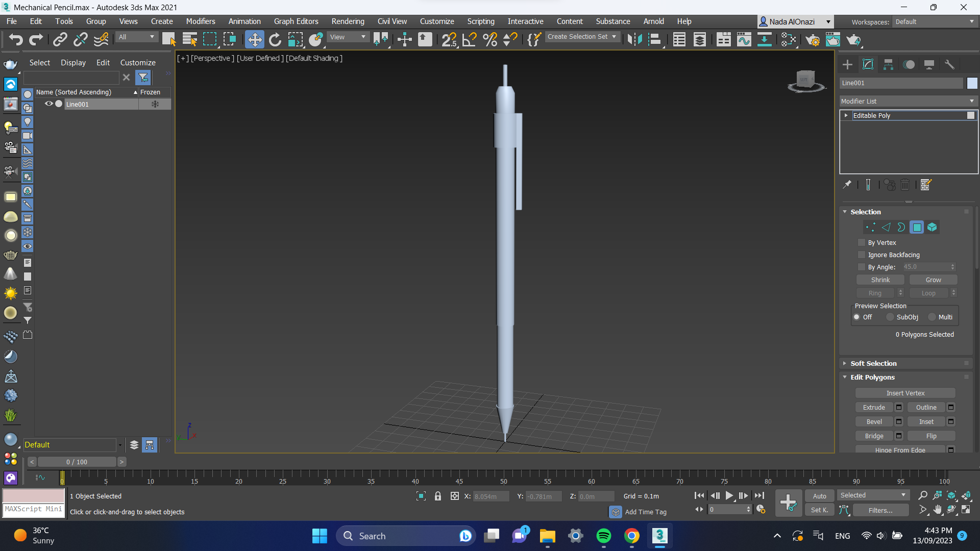Open the Arnold menu
The image size is (980, 551).
[x=653, y=21]
